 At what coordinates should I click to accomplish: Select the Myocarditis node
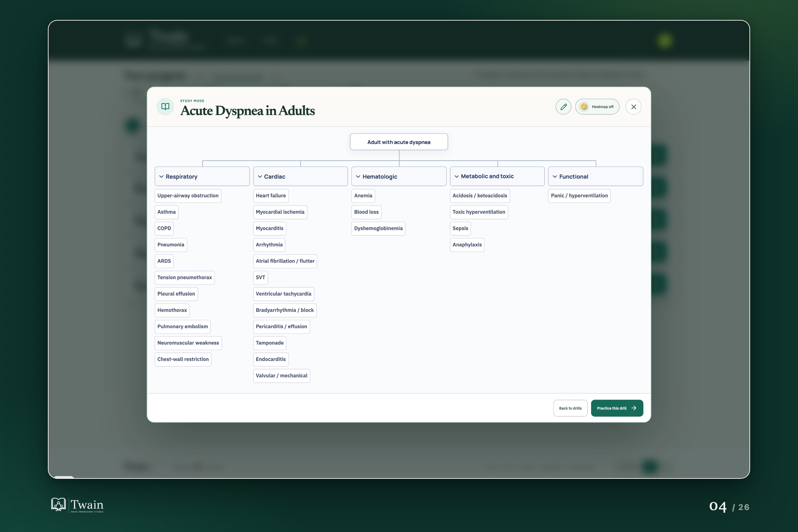(x=270, y=228)
